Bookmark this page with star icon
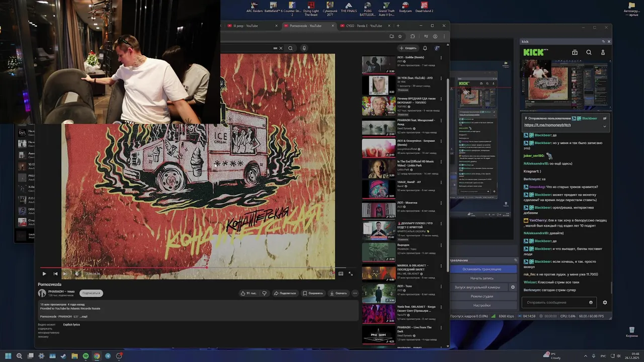The width and height of the screenshot is (644, 362). tap(400, 36)
